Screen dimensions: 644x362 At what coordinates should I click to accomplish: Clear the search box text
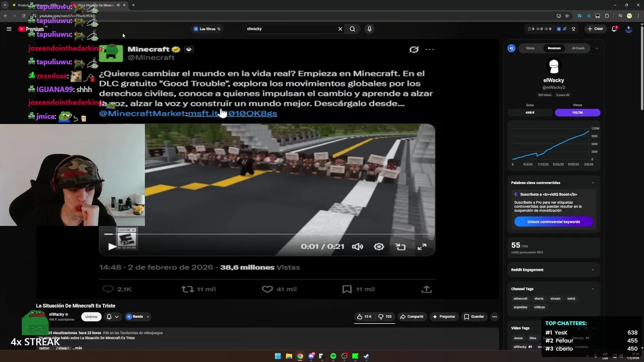(x=340, y=29)
